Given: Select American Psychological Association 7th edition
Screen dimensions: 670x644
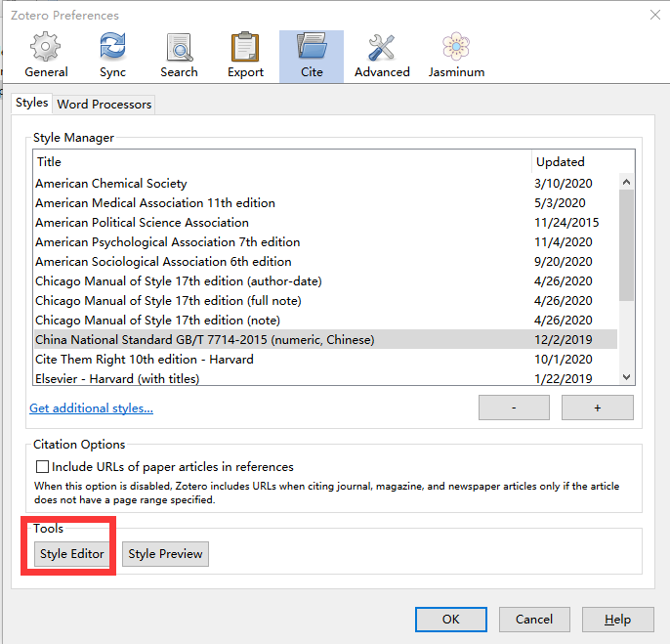Looking at the screenshot, I should tap(325, 242).
